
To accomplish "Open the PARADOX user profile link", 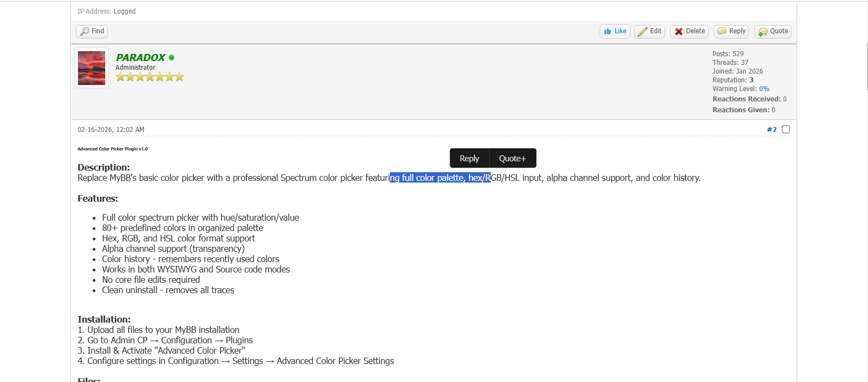I will pos(140,58).
